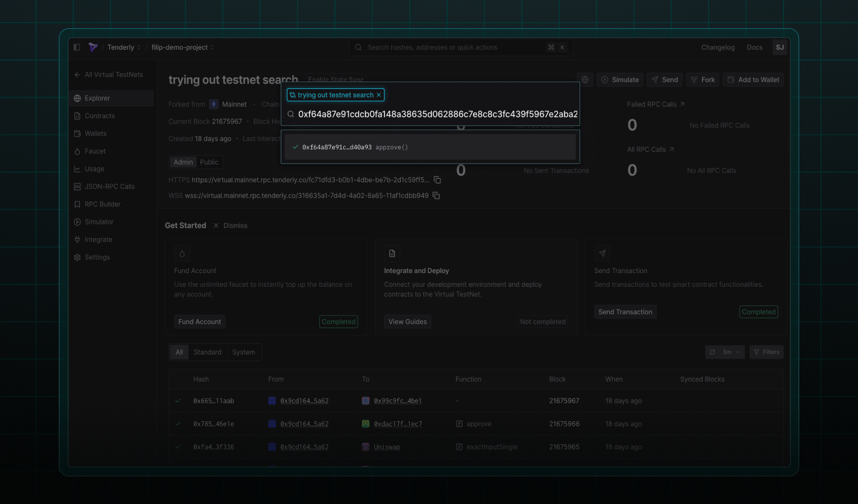The width and height of the screenshot is (858, 504).
Task: Copy the HTTPS RPC URL
Action: pyautogui.click(x=437, y=179)
